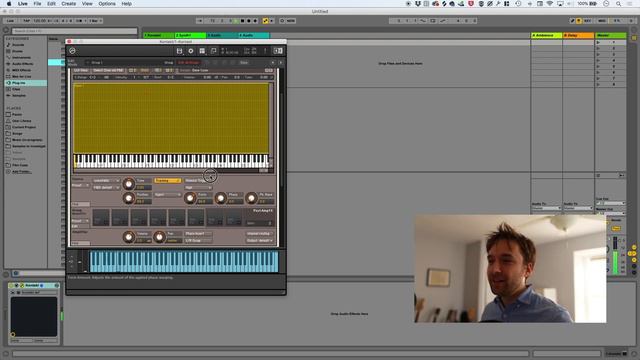640x360 pixels.
Task: Click the Stop button in Live transport
Action: (x=242, y=21)
